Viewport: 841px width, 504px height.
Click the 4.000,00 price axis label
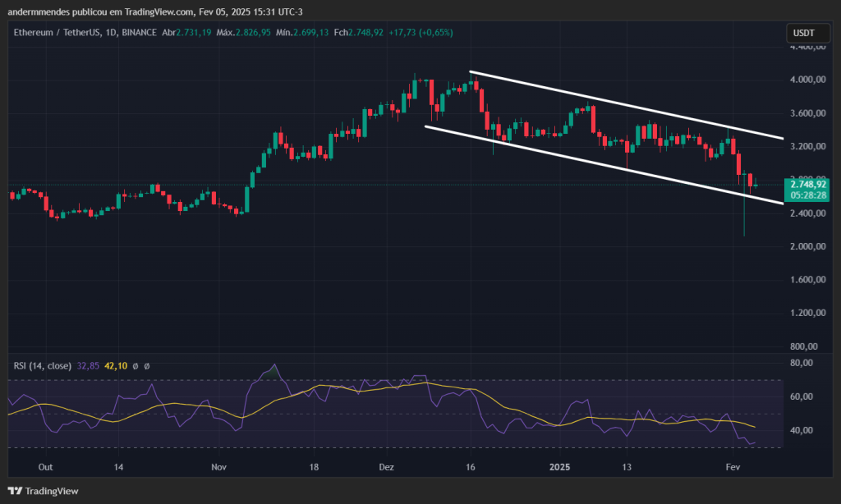[808, 80]
